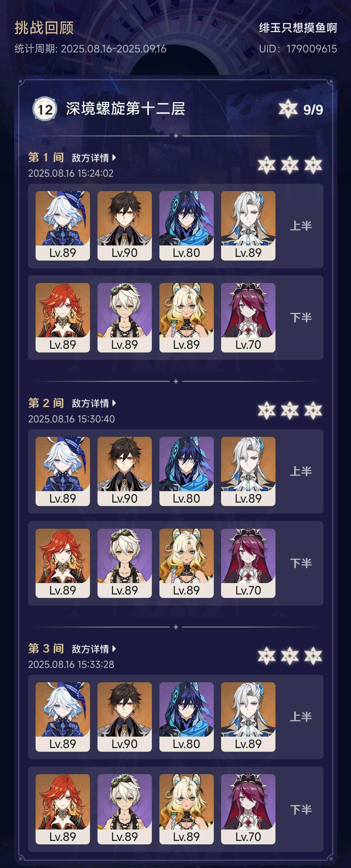Tap the 挑战回顾 page title
The image size is (351, 868).
pos(44,28)
